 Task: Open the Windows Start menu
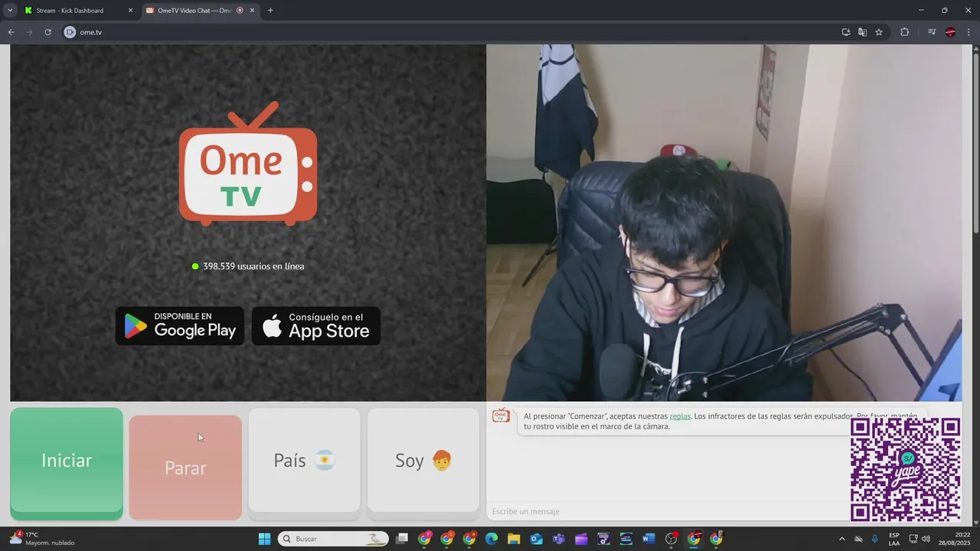click(x=264, y=539)
